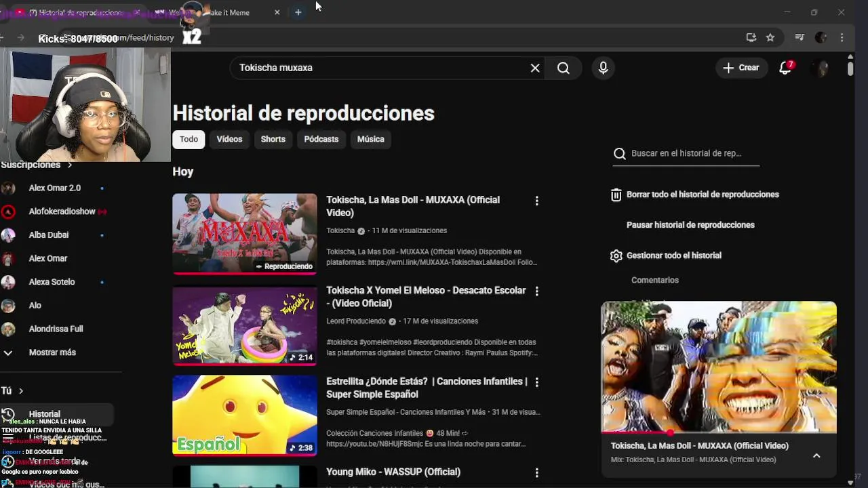Open the Alex Omar 2.0 channel avatar
This screenshot has height=488, width=868.
coord(8,188)
